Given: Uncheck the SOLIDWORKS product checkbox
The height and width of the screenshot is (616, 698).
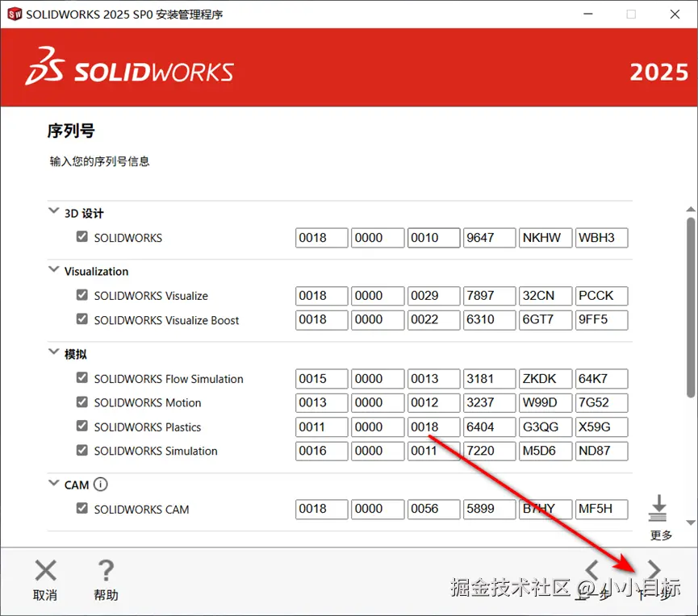Looking at the screenshot, I should pyautogui.click(x=82, y=236).
